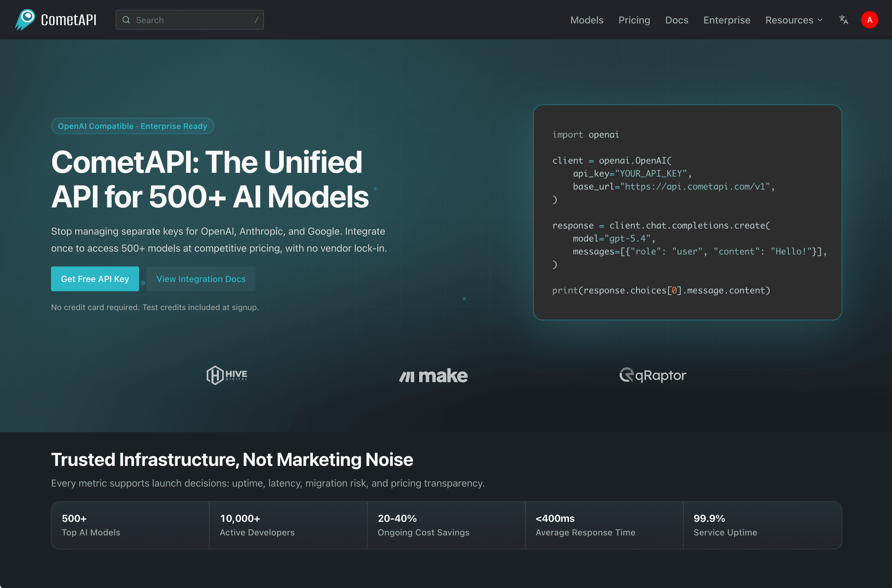Click the "Every metric supports launch decisions" subtitle
The width and height of the screenshot is (892, 588).
[268, 483]
